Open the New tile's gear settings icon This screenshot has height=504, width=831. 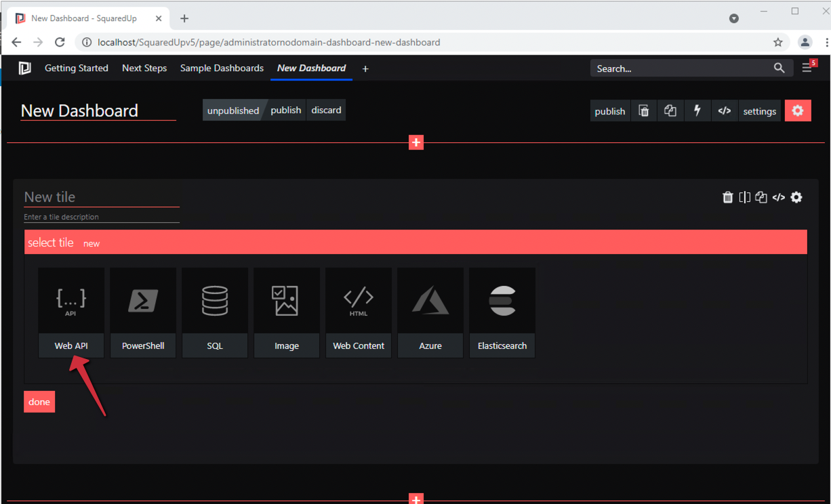pos(796,197)
